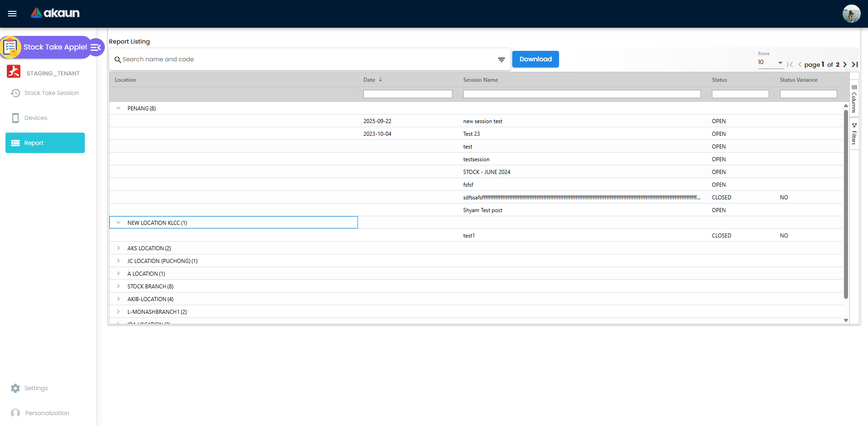Image resolution: width=868 pixels, height=426 pixels.
Task: Open the Rows per page dropdown
Action: pos(780,63)
